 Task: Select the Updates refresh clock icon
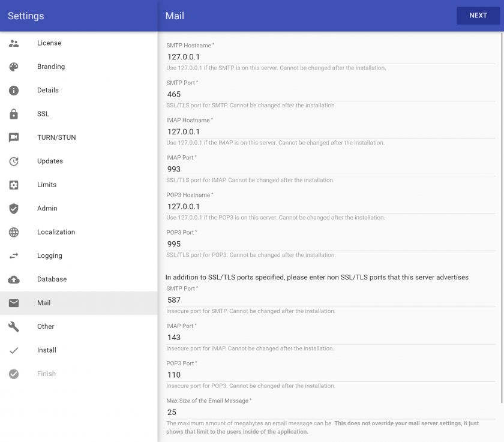pyautogui.click(x=13, y=161)
